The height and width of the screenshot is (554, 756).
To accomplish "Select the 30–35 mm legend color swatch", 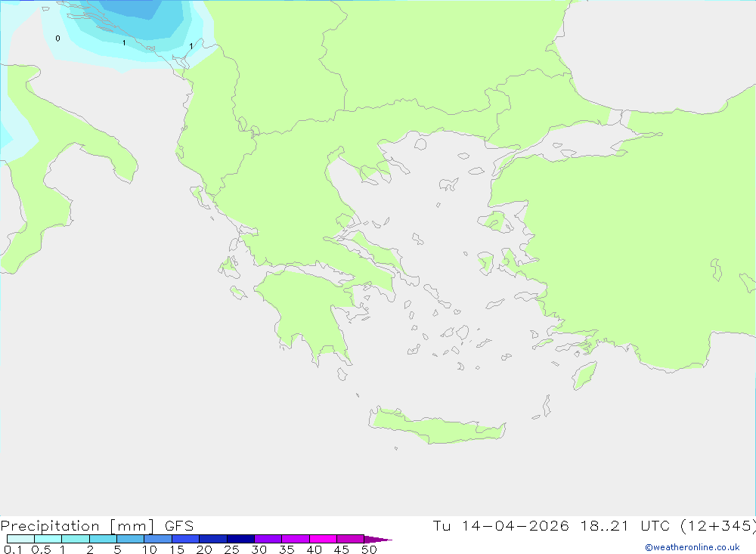I will 268,539.
